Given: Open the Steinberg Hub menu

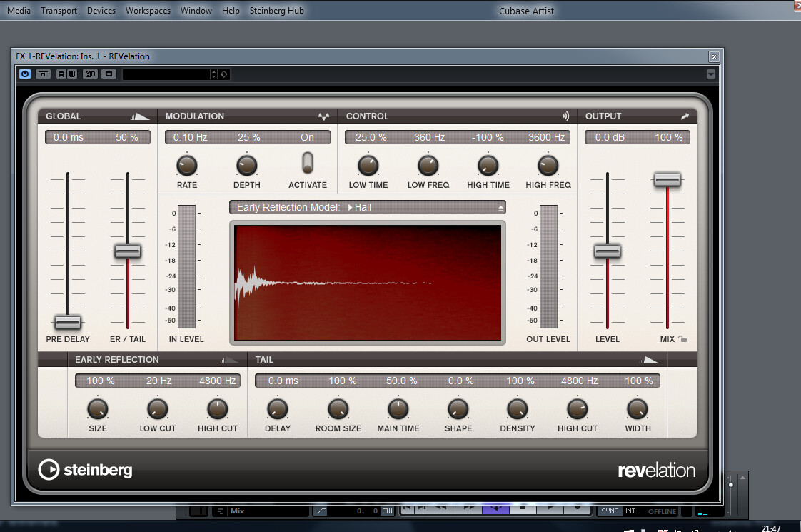Looking at the screenshot, I should tap(276, 10).
